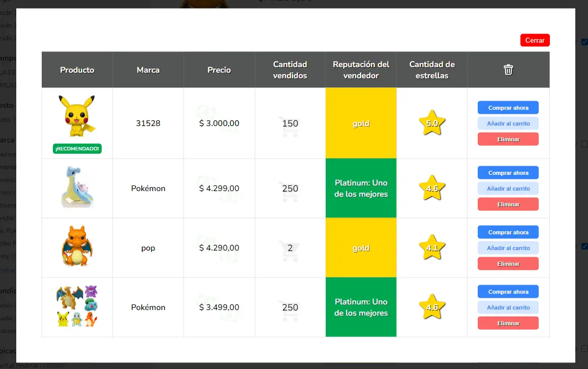Viewport: 588px width, 369px height.
Task: Add the $ 3.499,00 Pokémon set to cart
Action: [x=508, y=307]
